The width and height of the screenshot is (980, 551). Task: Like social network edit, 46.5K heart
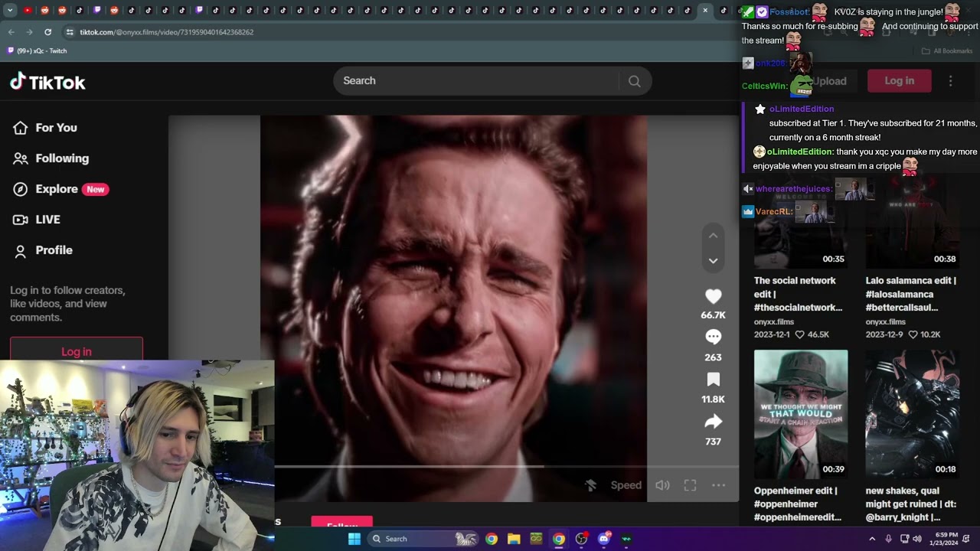[x=799, y=335]
